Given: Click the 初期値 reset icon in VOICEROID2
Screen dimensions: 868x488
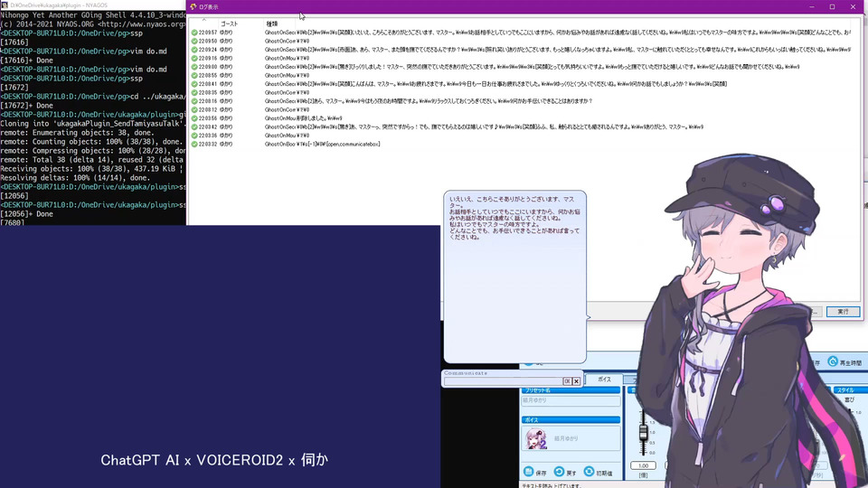Looking at the screenshot, I should [x=589, y=472].
